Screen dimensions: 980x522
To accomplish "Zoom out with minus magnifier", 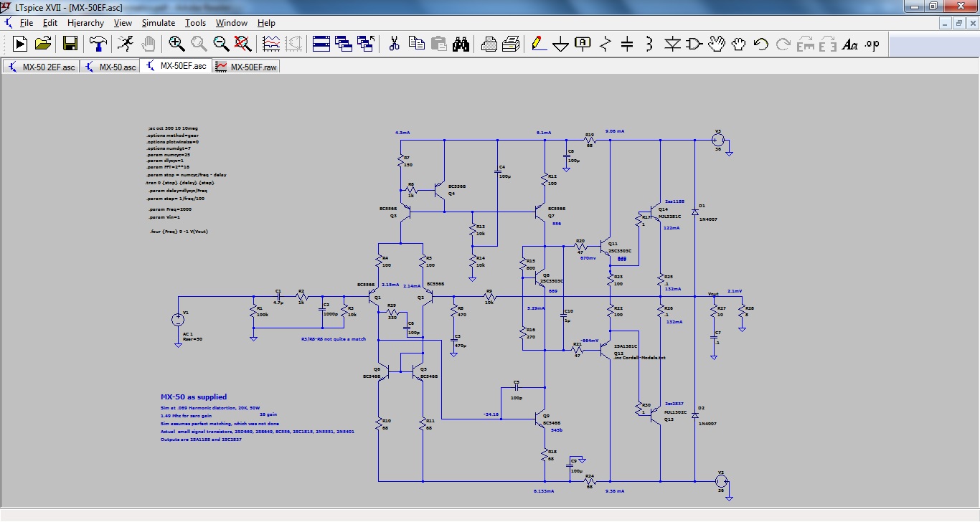I will click(x=221, y=44).
